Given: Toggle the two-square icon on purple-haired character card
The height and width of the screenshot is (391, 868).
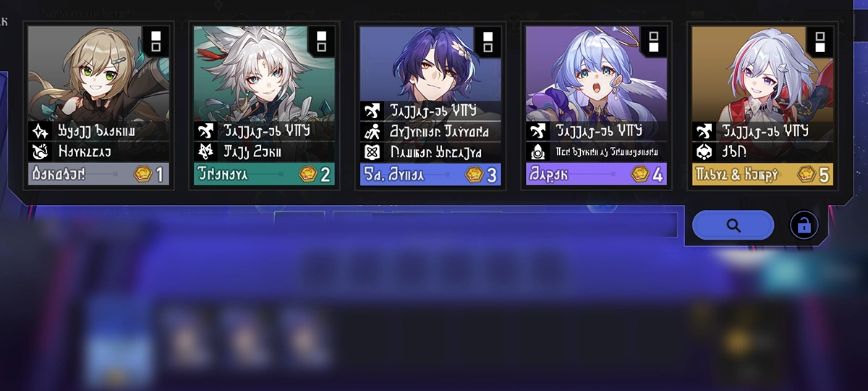Looking at the screenshot, I should (488, 41).
